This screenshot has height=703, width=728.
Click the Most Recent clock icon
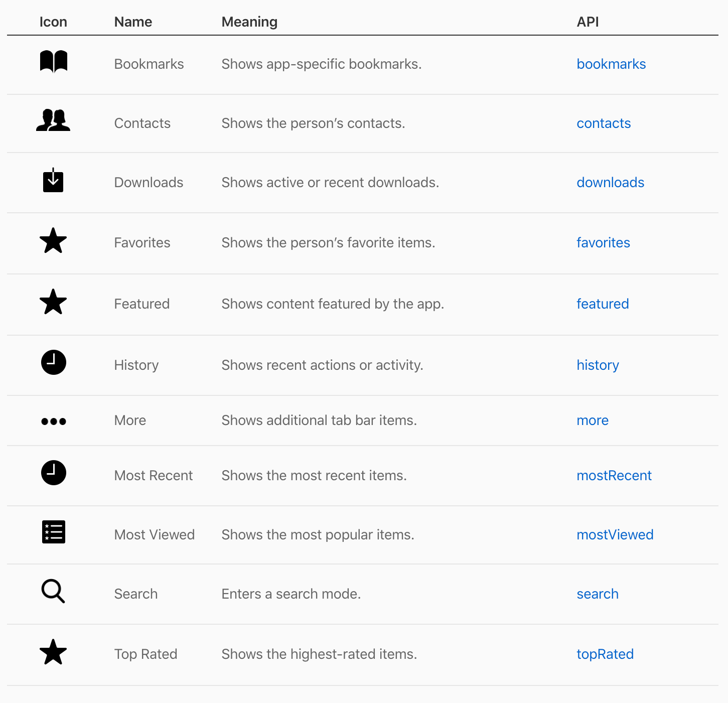click(x=54, y=473)
